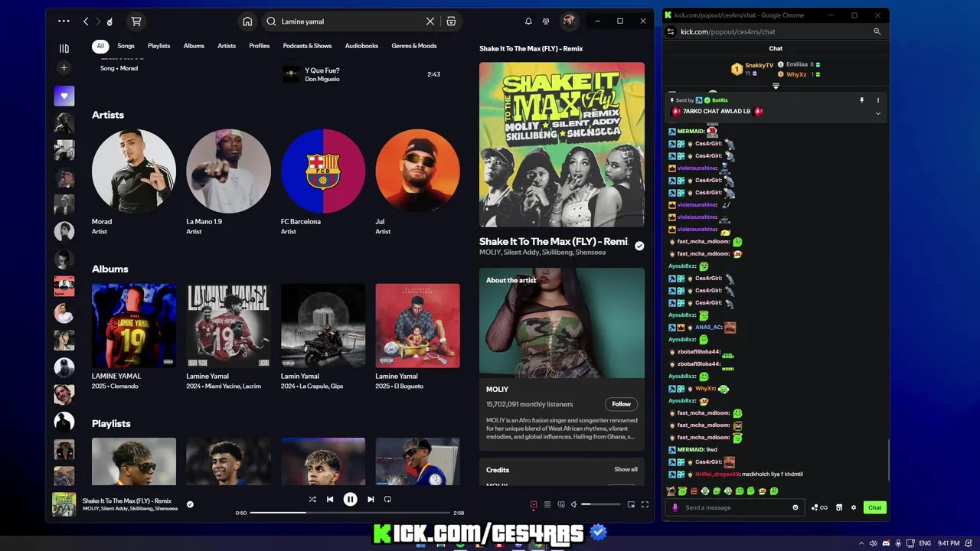This screenshot has height=551, width=980.
Task: Open the Jul artist picture
Action: [x=418, y=171]
